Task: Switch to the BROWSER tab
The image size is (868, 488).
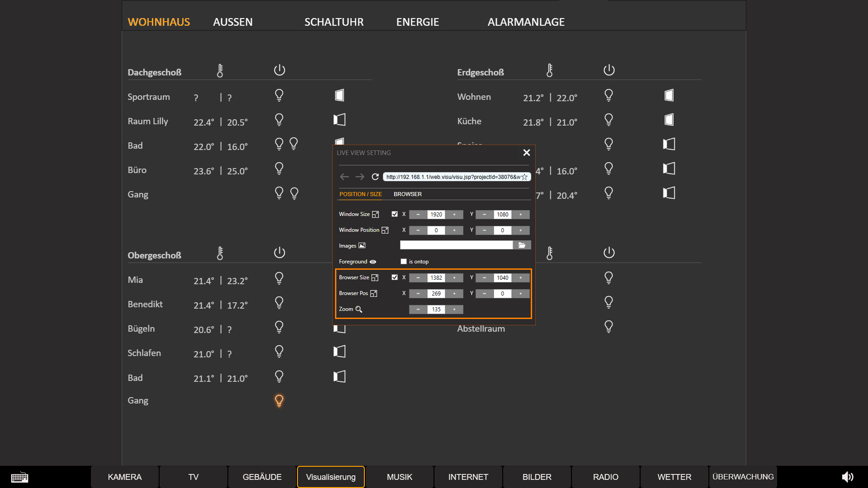Action: [x=407, y=194]
